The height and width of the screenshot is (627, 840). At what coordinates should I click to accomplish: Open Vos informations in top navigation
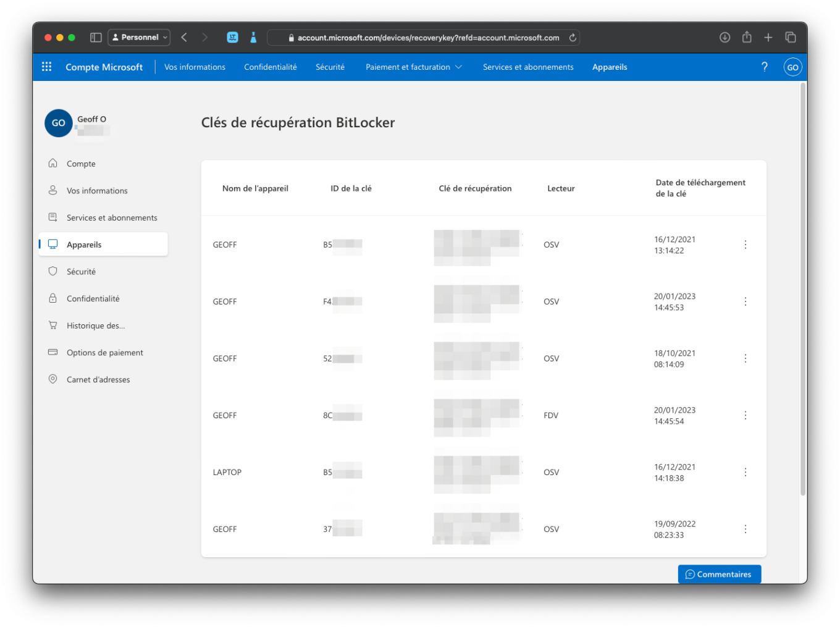[195, 67]
